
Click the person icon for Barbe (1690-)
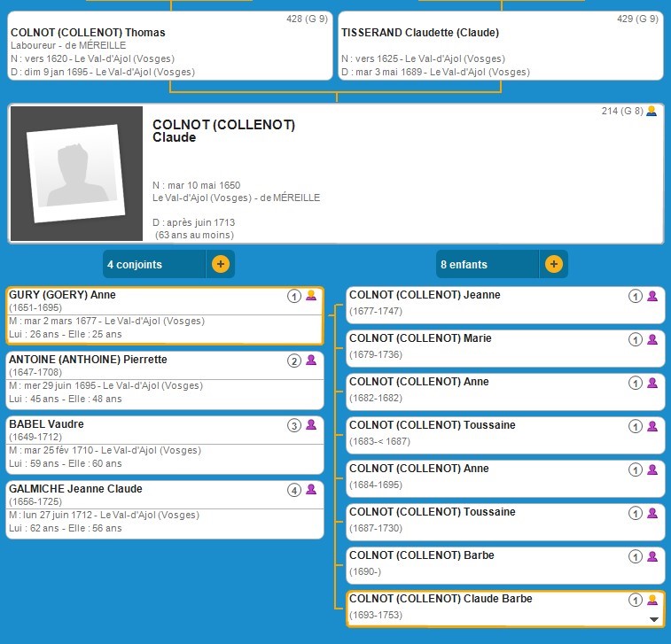(652, 556)
